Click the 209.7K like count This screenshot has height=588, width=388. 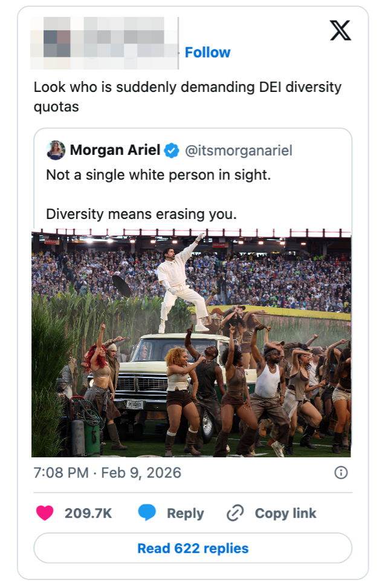pos(88,513)
